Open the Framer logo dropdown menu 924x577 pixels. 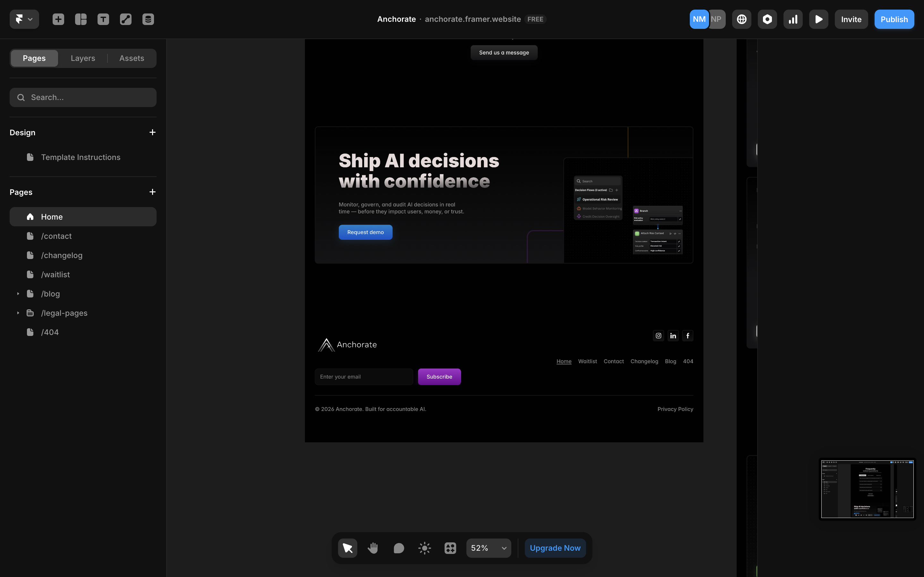(24, 19)
